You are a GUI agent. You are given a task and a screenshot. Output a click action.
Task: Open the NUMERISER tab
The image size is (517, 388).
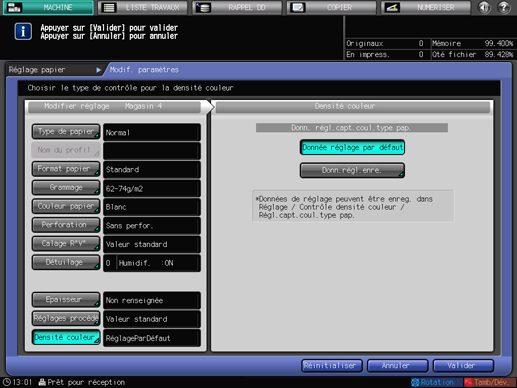tap(426, 8)
